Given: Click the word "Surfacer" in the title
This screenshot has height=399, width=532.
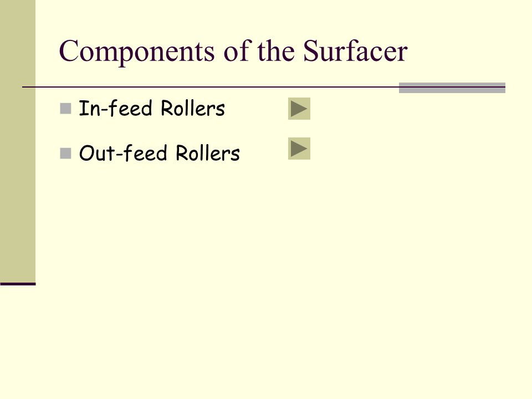Looking at the screenshot, I should (355, 51).
